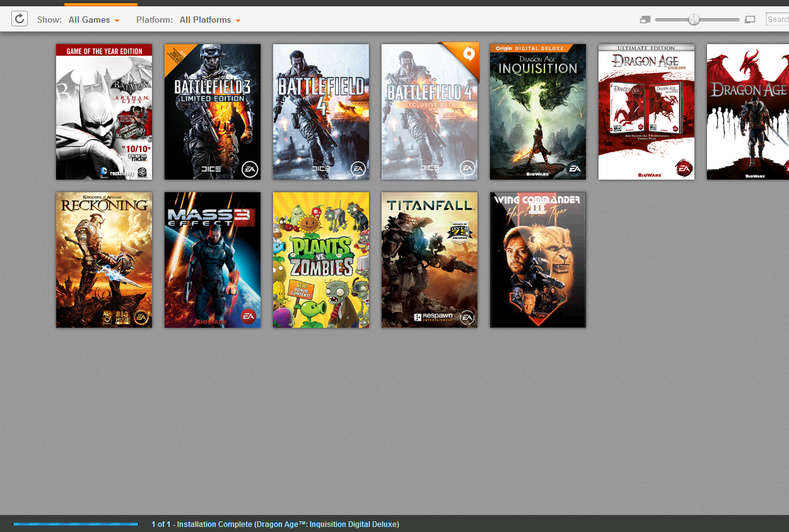Select Battlefield 4 Exclusive Beta tile
This screenshot has width=789, height=532.
(x=430, y=112)
